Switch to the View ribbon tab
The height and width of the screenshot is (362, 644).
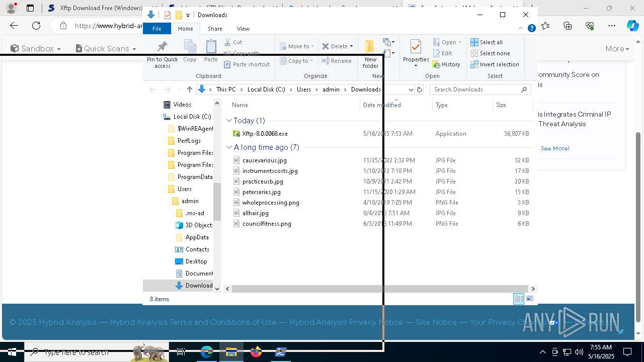pos(243,29)
